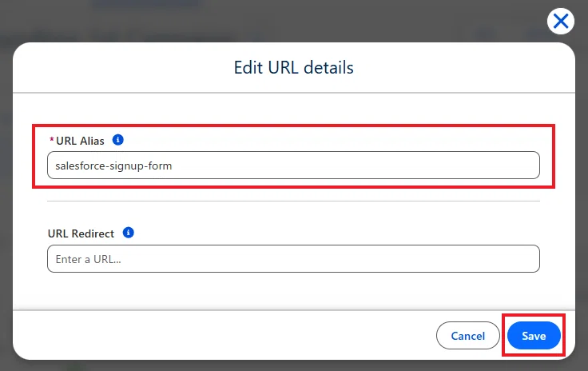The width and height of the screenshot is (588, 371).
Task: Click the URL Alias info icon
Action: coord(117,140)
